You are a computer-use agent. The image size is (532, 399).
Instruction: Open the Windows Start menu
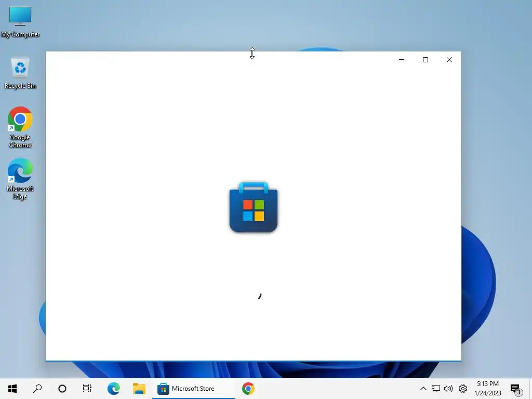tap(12, 389)
